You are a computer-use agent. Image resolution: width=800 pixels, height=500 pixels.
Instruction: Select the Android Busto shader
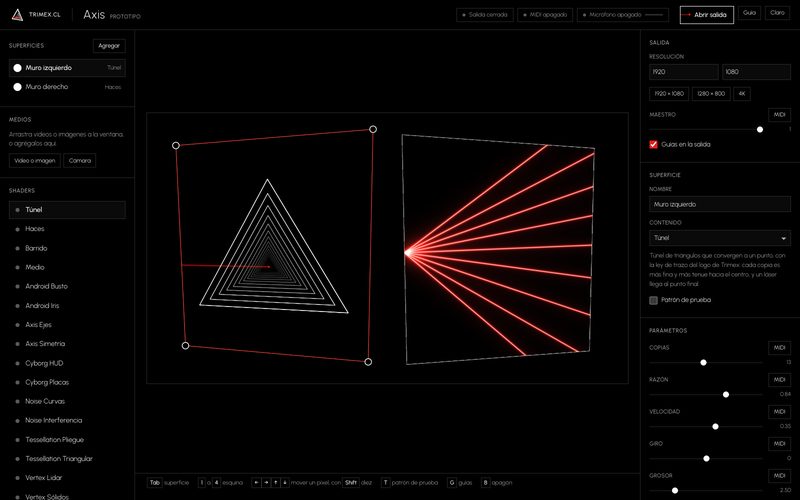click(x=67, y=286)
